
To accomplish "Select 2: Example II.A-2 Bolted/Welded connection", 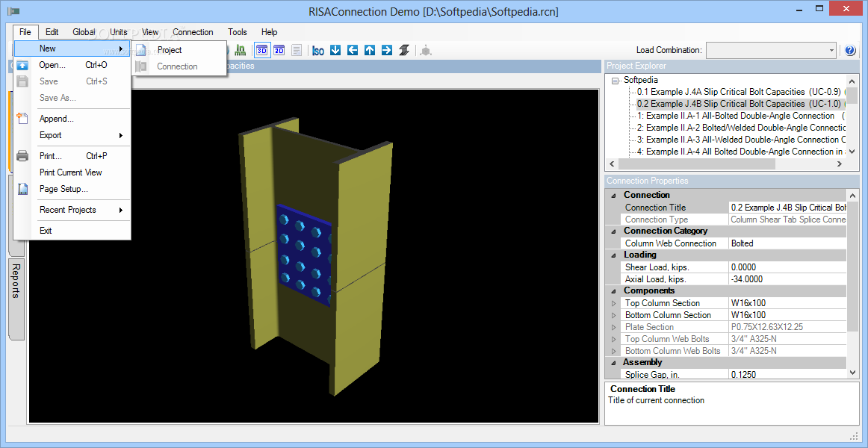I will coord(740,128).
